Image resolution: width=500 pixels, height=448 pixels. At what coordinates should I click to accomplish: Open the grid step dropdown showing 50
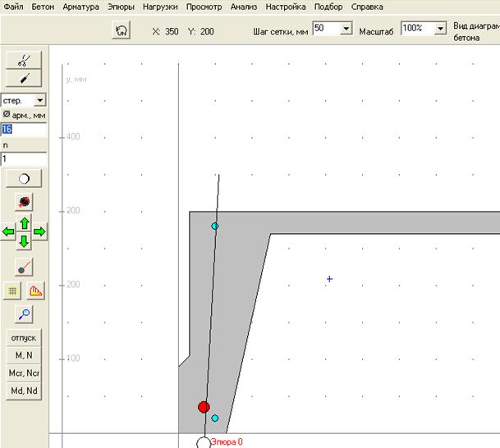pyautogui.click(x=346, y=29)
